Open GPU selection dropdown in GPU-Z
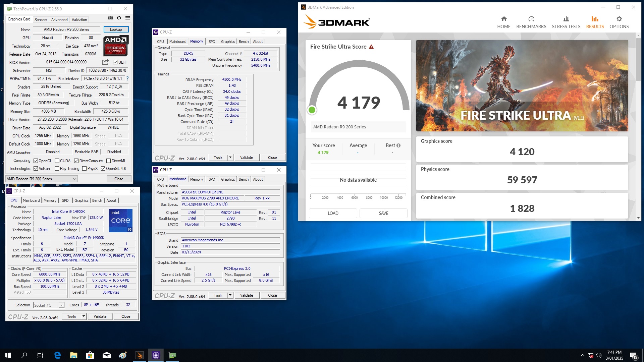This screenshot has width=644, height=362. coord(42,179)
